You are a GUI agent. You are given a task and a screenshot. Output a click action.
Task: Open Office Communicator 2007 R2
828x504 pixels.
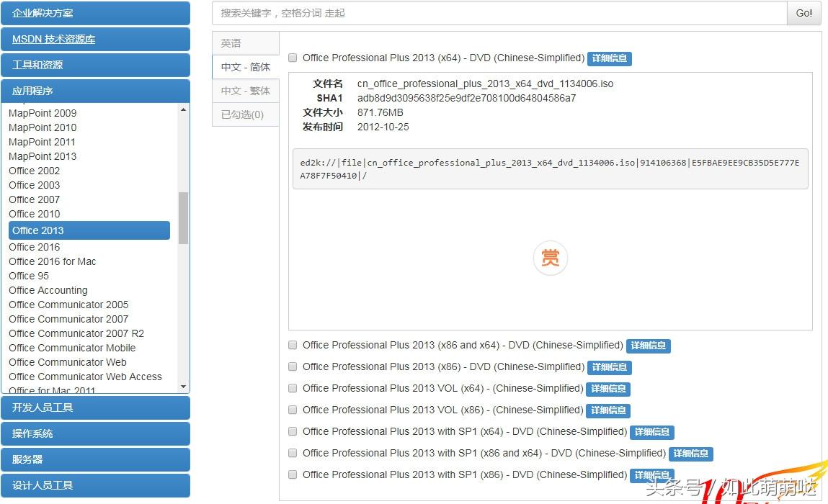(x=76, y=333)
